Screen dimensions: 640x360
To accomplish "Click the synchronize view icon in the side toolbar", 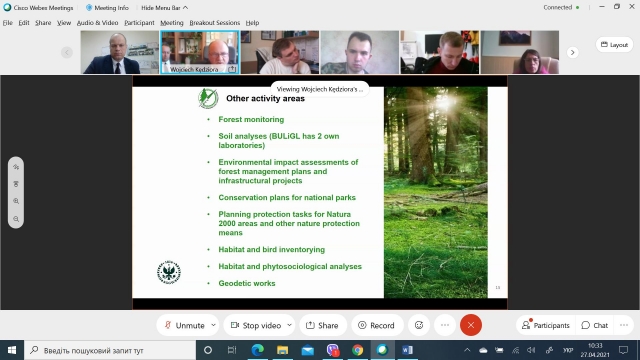I will click(16, 184).
